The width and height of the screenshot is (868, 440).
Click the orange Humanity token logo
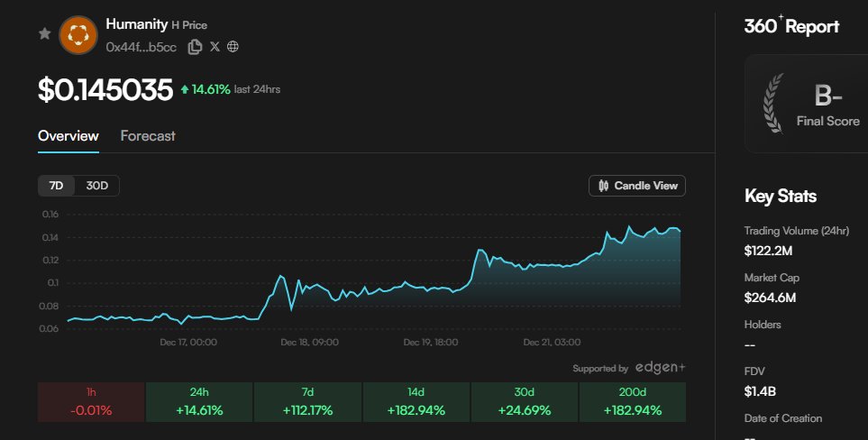(x=78, y=34)
